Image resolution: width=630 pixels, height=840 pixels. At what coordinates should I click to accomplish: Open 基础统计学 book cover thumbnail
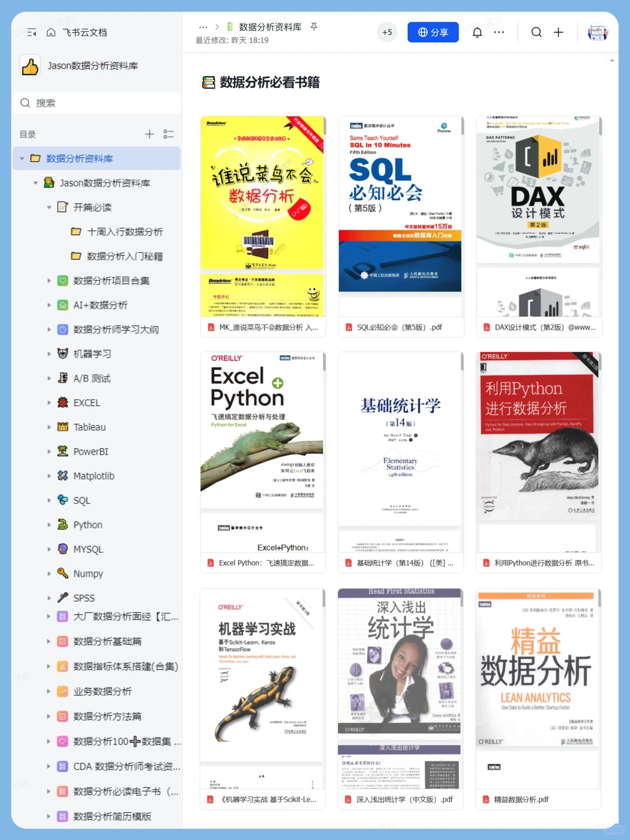tap(401, 452)
